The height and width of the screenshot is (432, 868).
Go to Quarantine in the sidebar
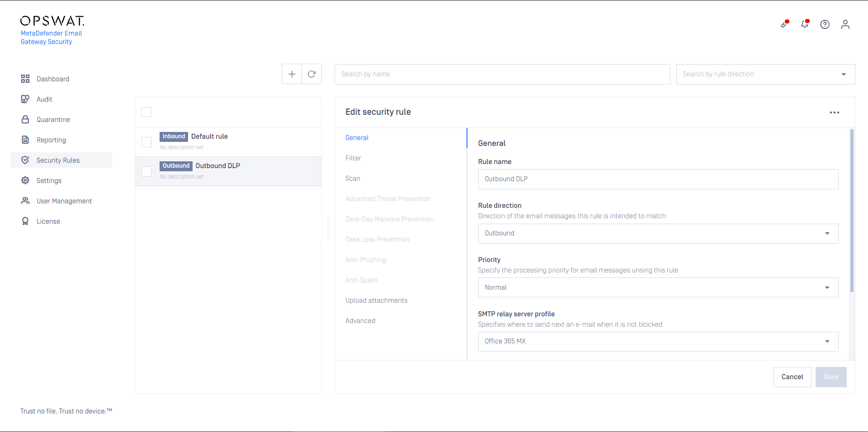pos(53,120)
